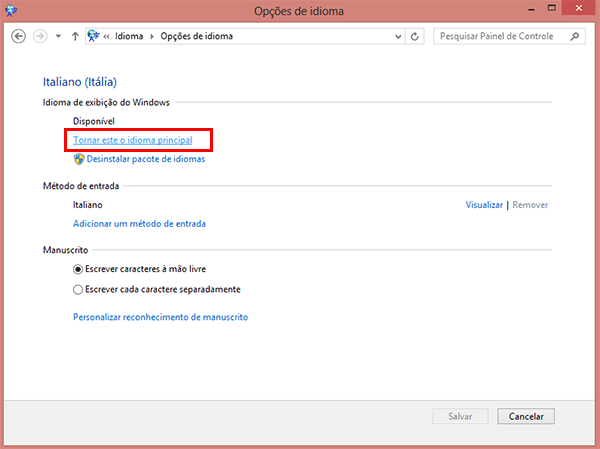This screenshot has height=449, width=600.
Task: Click the search magnifier icon
Action: (575, 36)
